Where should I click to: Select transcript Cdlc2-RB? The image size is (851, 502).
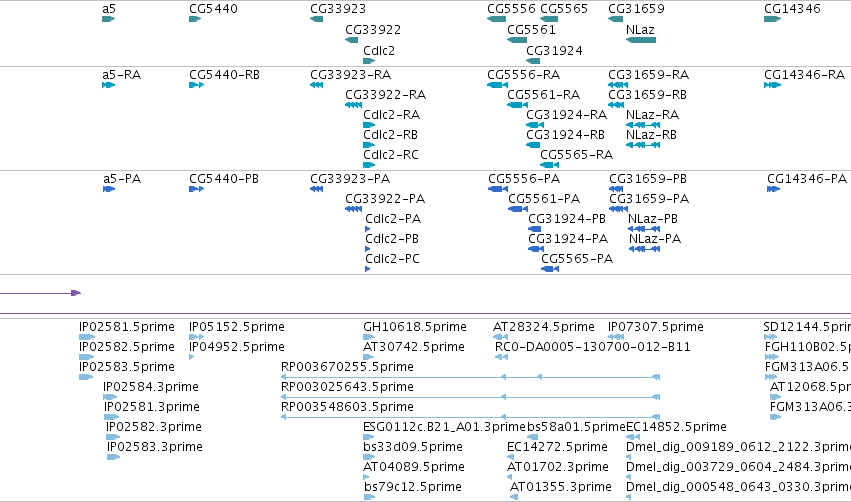coord(390,135)
